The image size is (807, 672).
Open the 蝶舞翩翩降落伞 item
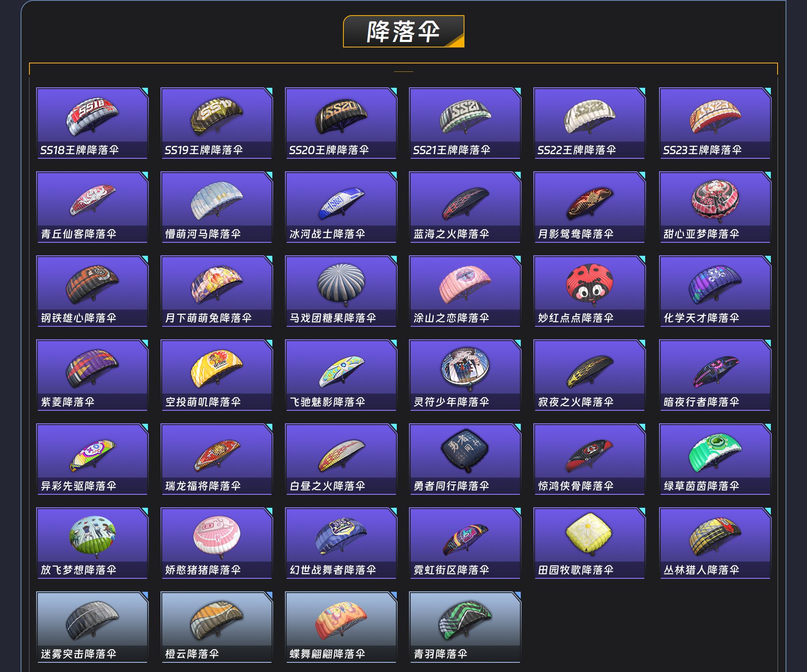click(x=341, y=627)
